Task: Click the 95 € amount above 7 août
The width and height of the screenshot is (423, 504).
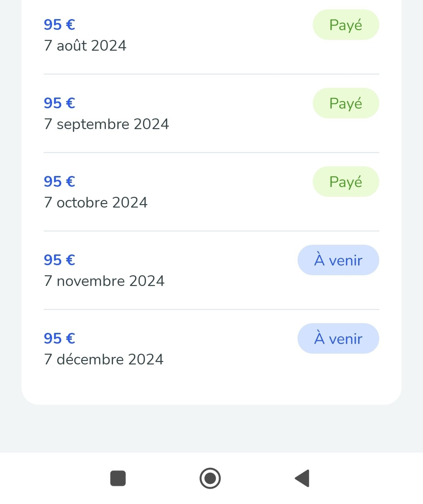Action: pos(59,25)
